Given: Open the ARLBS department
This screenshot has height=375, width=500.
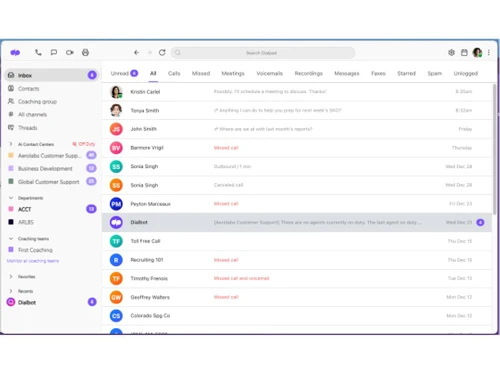Looking at the screenshot, I should click(26, 222).
